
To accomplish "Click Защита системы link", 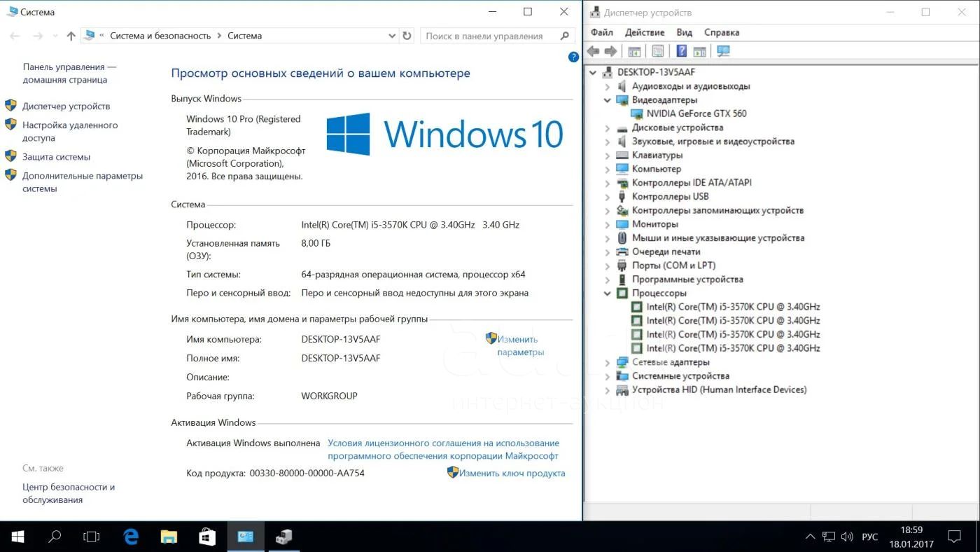I will [x=56, y=157].
